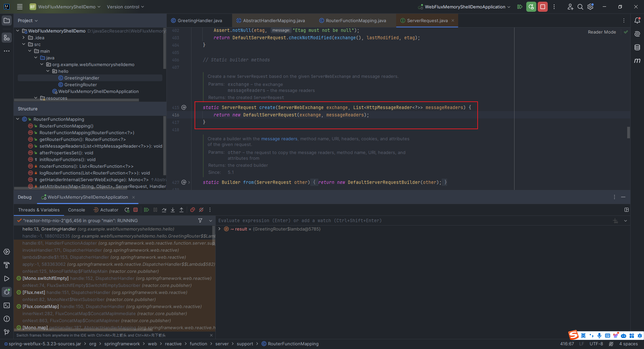This screenshot has height=349, width=644.
Task: Open more debug actions vertical ellipsis
Action: pos(210,210)
